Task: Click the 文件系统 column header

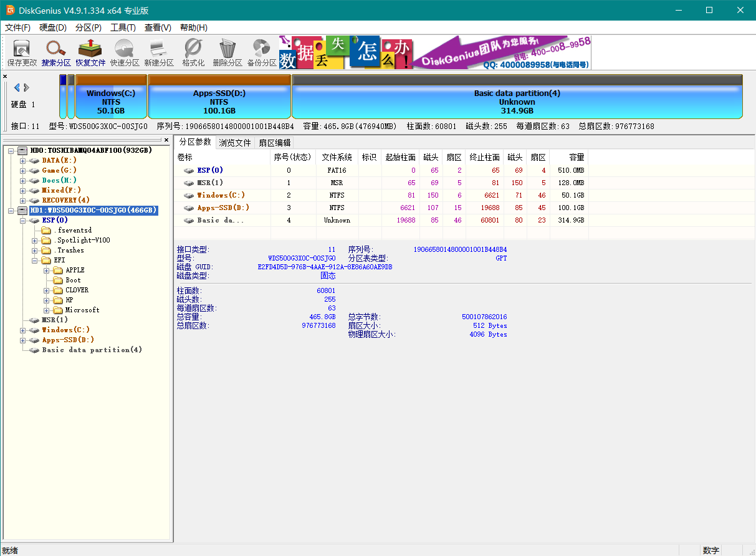Action: pos(337,157)
